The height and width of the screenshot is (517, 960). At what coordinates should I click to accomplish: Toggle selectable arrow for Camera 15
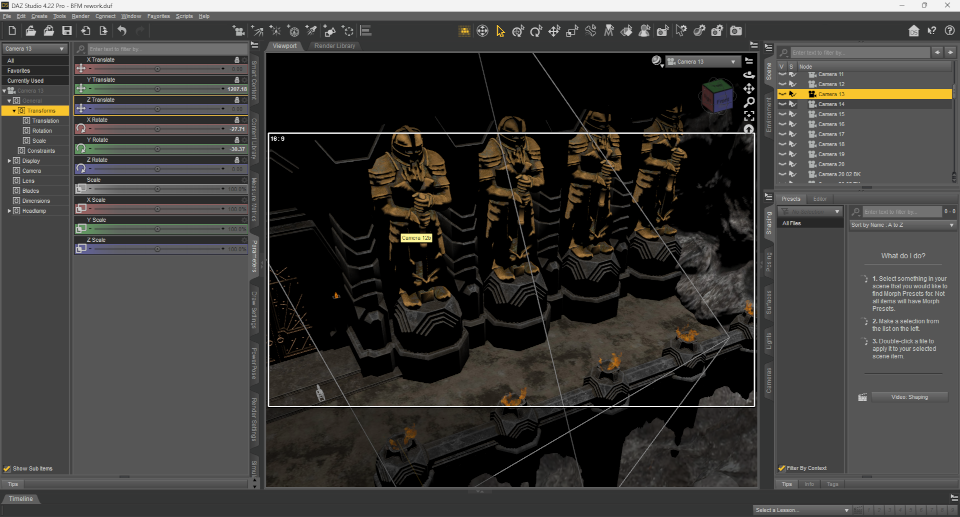pos(793,114)
